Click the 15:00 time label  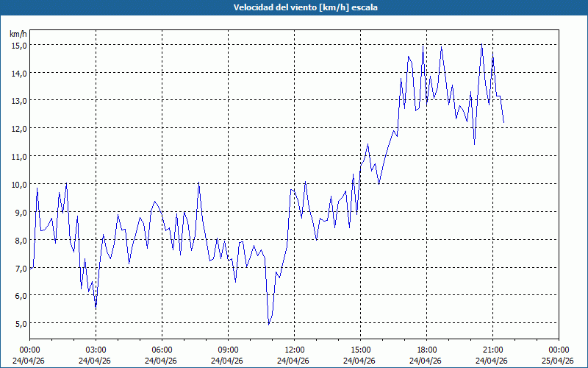360,350
